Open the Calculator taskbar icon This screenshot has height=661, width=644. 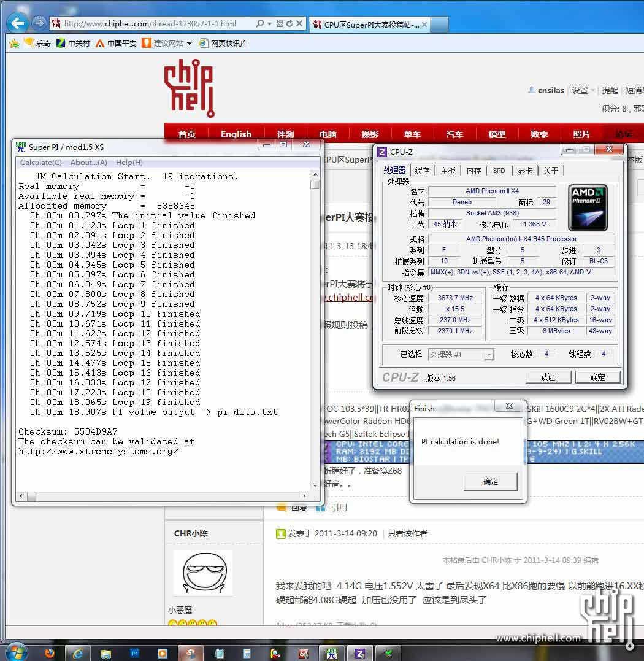coord(247,653)
